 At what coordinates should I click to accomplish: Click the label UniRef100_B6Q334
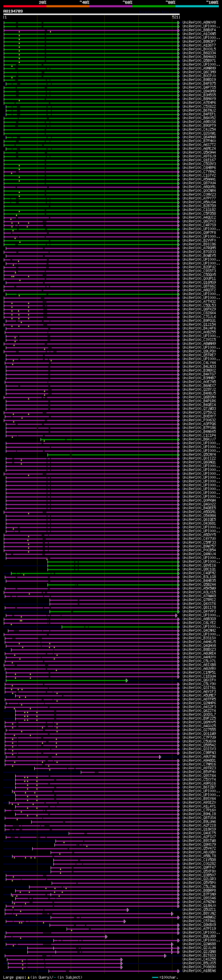coord(199,53)
